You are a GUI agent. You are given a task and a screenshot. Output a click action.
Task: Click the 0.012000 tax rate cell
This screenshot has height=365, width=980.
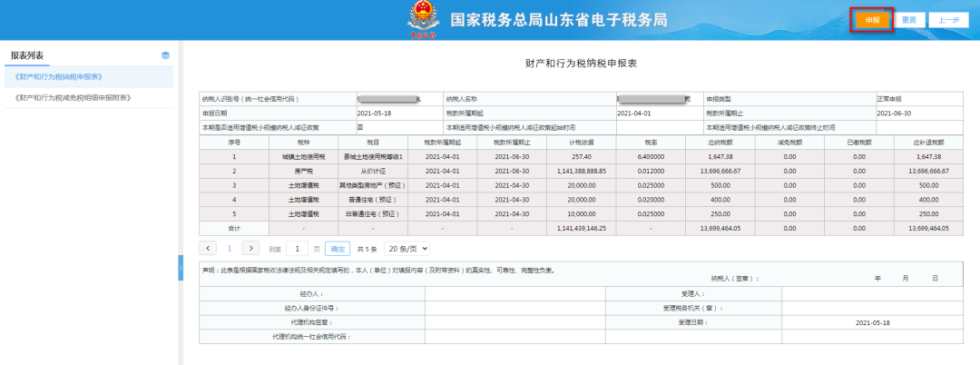pos(651,171)
